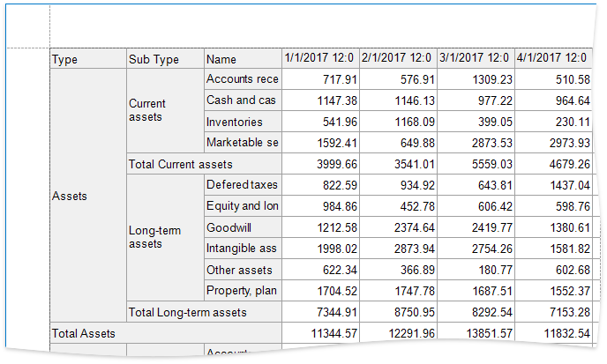Click the Goodwill row label

(x=242, y=227)
